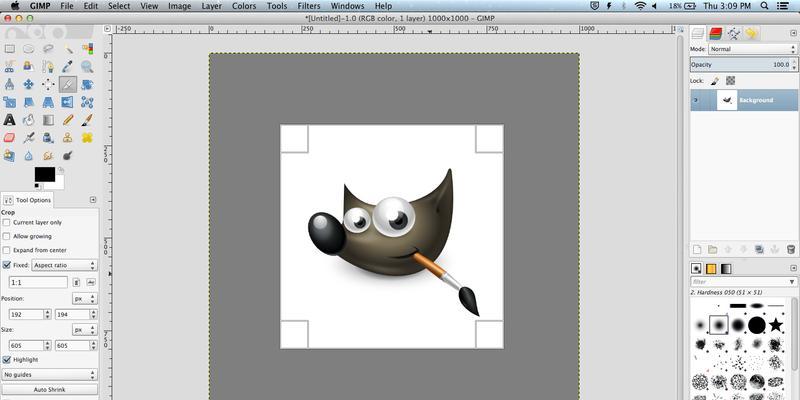Select the Text tool
800x400 pixels.
tap(9, 120)
